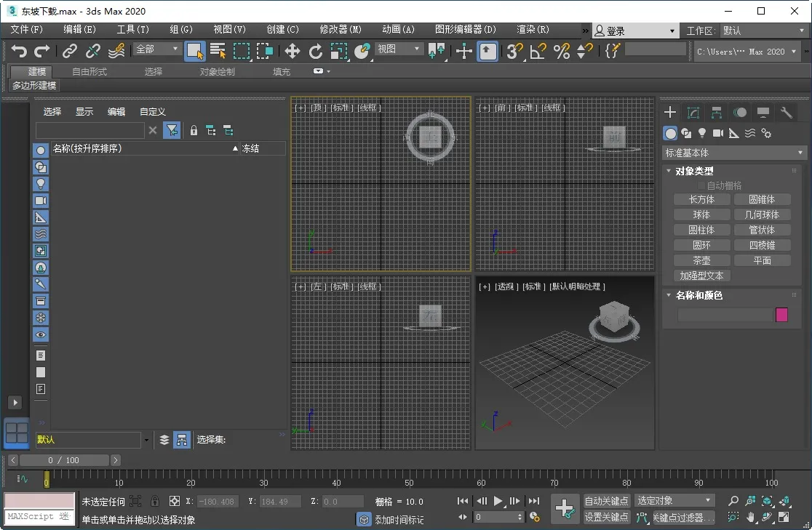Show Lights category in Create panel
Image resolution: width=812 pixels, height=530 pixels.
click(x=702, y=133)
